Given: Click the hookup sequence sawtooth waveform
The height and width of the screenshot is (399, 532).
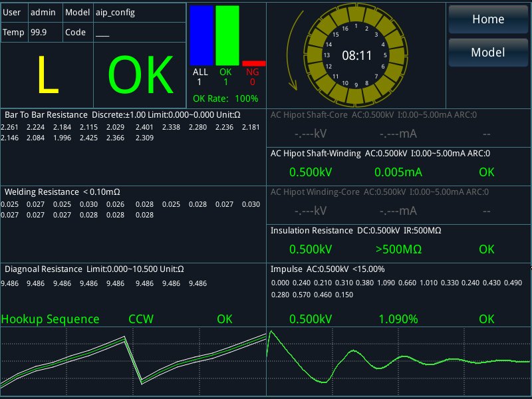Looking at the screenshot, I should point(134,361).
